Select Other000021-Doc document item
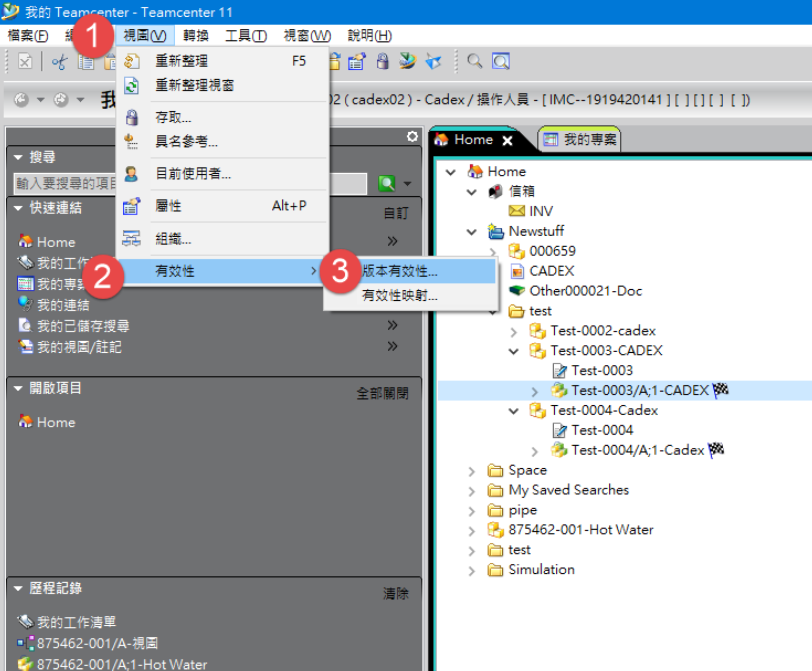Image resolution: width=812 pixels, height=671 pixels. pyautogui.click(x=576, y=291)
